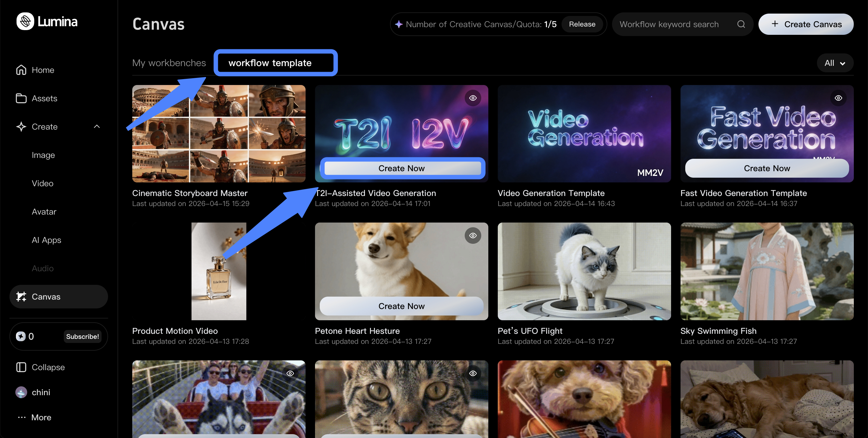Viewport: 868px width, 438px height.
Task: Click the Collapse sidebar icon
Action: [21, 367]
